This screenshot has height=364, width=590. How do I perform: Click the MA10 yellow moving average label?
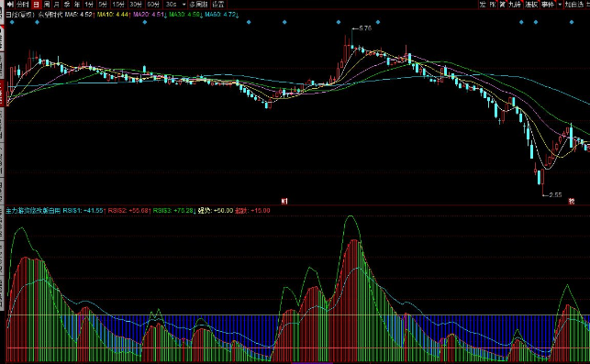click(114, 15)
